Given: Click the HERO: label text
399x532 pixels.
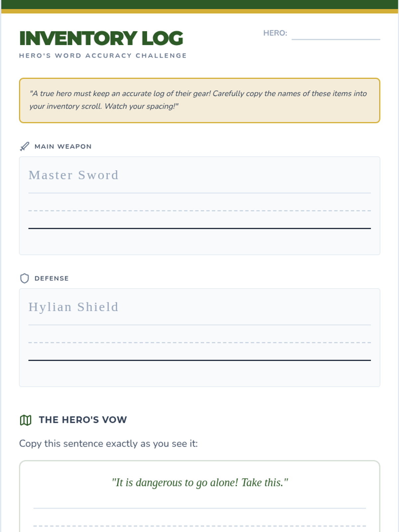Looking at the screenshot, I should click(x=275, y=33).
